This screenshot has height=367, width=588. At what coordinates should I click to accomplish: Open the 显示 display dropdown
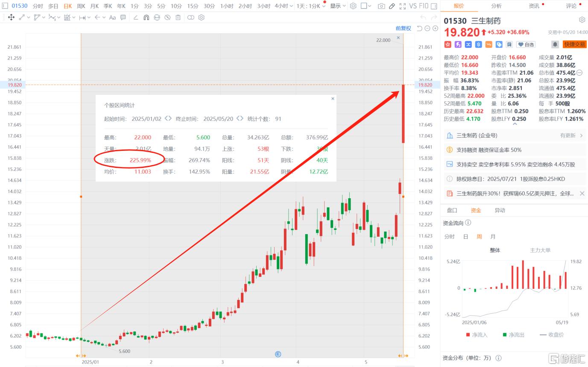click(338, 6)
